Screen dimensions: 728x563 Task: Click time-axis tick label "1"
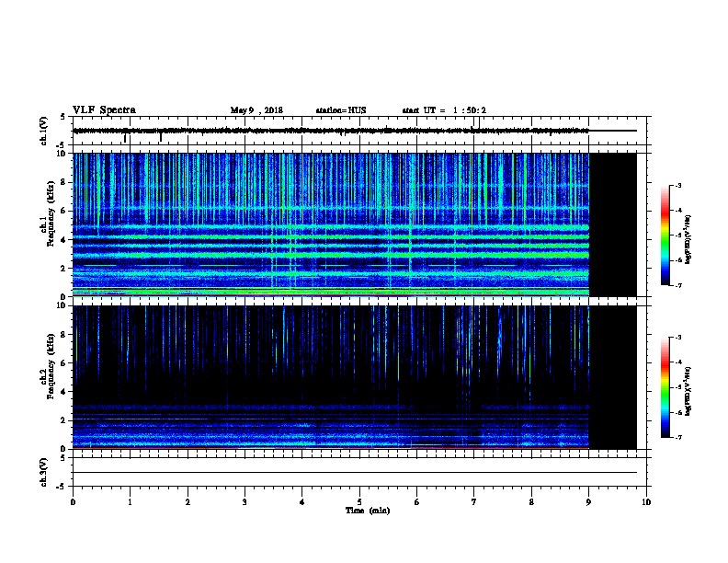point(130,502)
